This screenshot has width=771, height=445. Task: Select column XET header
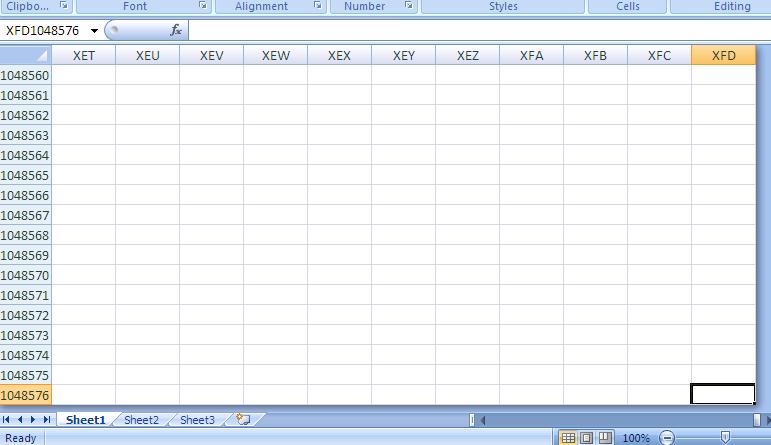click(x=84, y=56)
